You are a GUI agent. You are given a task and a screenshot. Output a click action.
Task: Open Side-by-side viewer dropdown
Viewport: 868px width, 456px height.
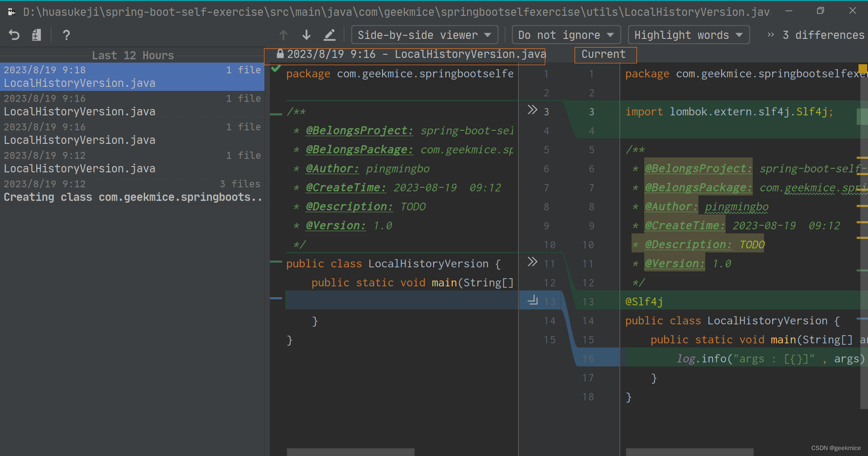tap(425, 35)
